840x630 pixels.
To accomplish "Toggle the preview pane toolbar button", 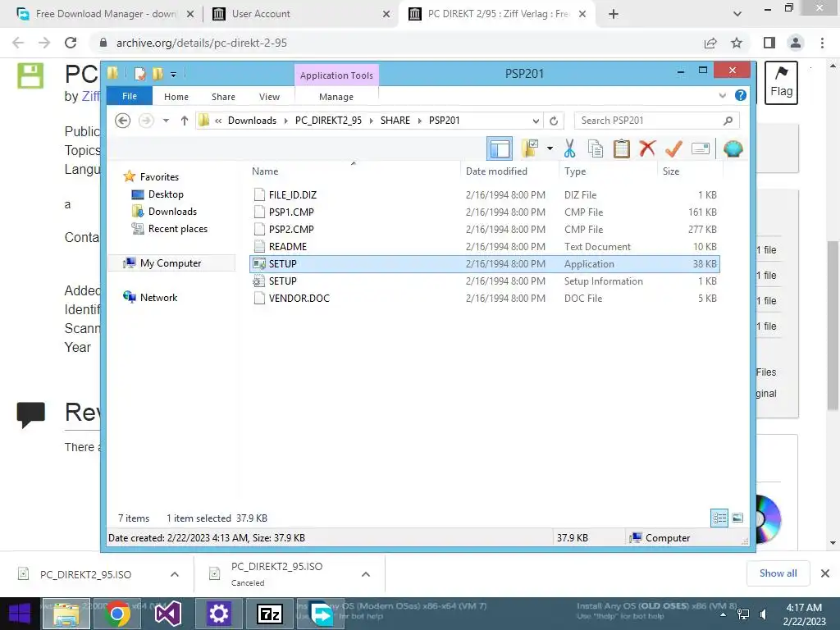I will (500, 148).
